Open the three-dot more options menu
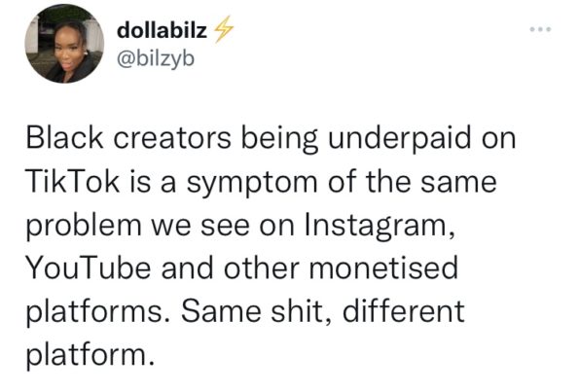Viewport: 579px width, 392px height. pyautogui.click(x=540, y=29)
